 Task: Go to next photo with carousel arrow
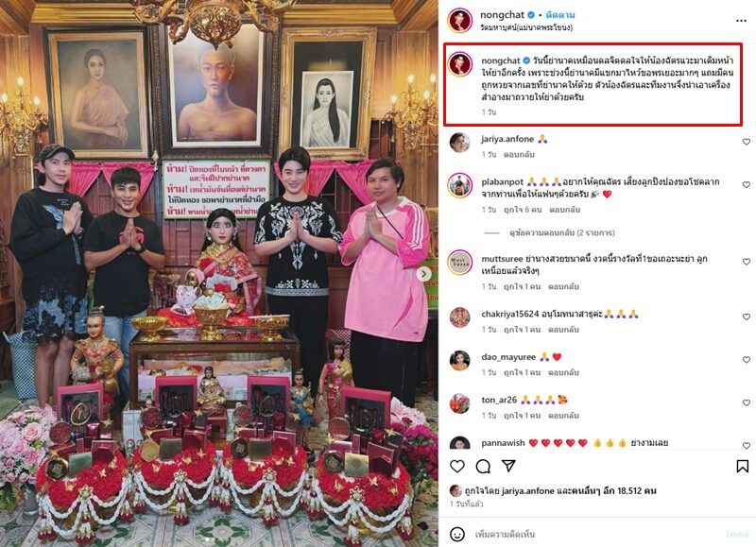[423, 274]
